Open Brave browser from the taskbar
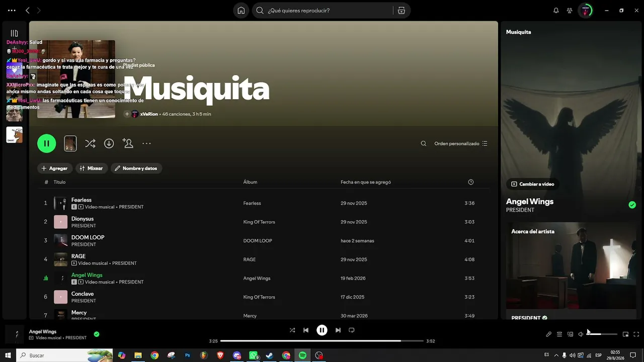The width and height of the screenshot is (644, 362). tap(220, 355)
